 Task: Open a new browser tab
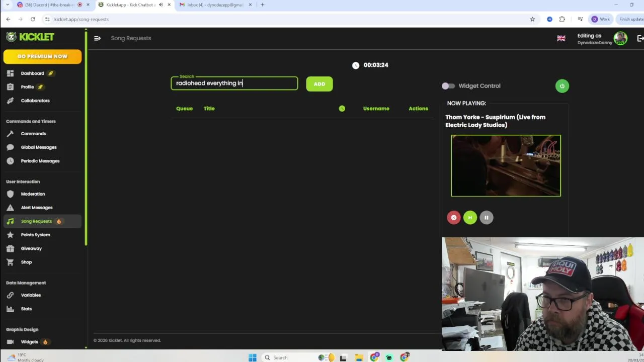coord(262,5)
